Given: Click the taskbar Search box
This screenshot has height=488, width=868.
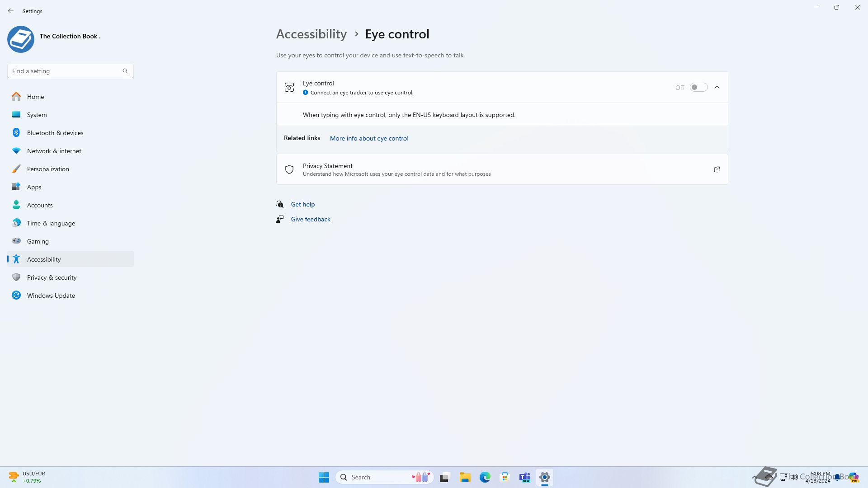Looking at the screenshot, I should coord(385,477).
